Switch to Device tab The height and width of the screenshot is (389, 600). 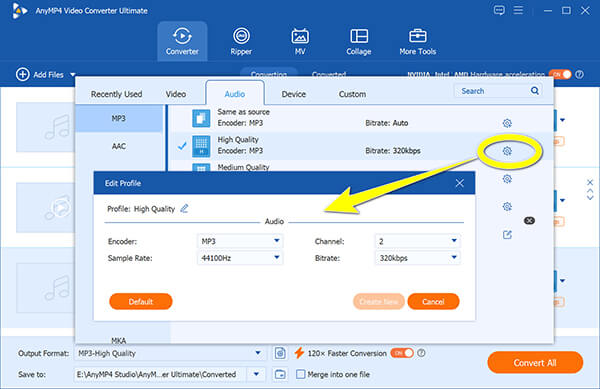point(293,94)
